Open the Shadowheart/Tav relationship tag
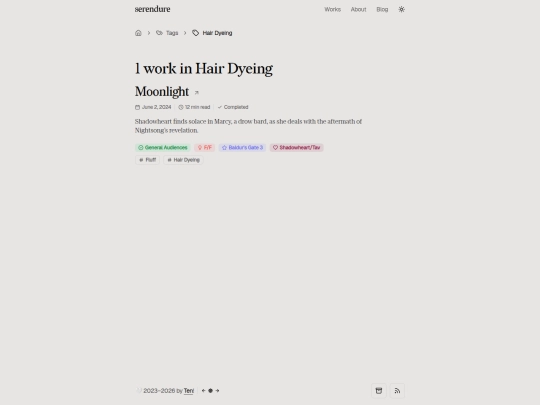The image size is (540, 405). pyautogui.click(x=297, y=148)
